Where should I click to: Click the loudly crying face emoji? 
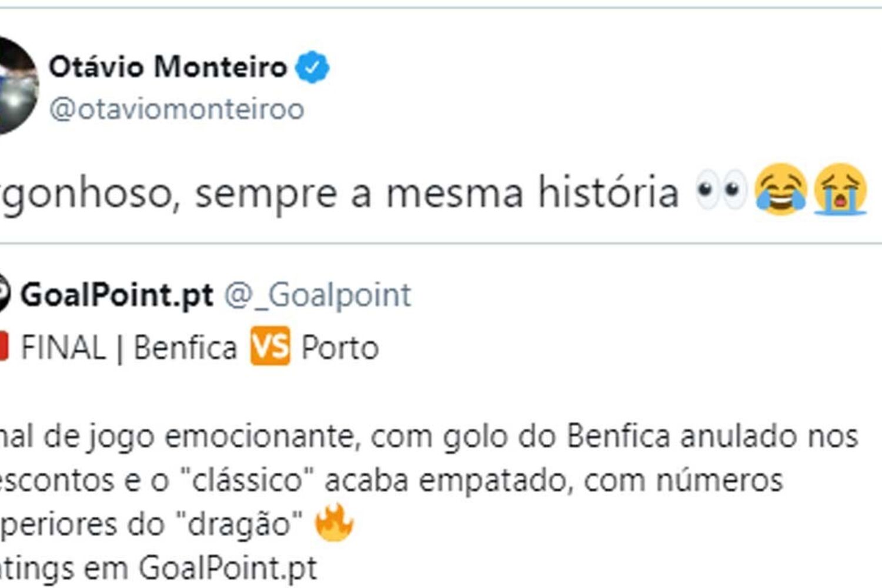[x=840, y=189]
